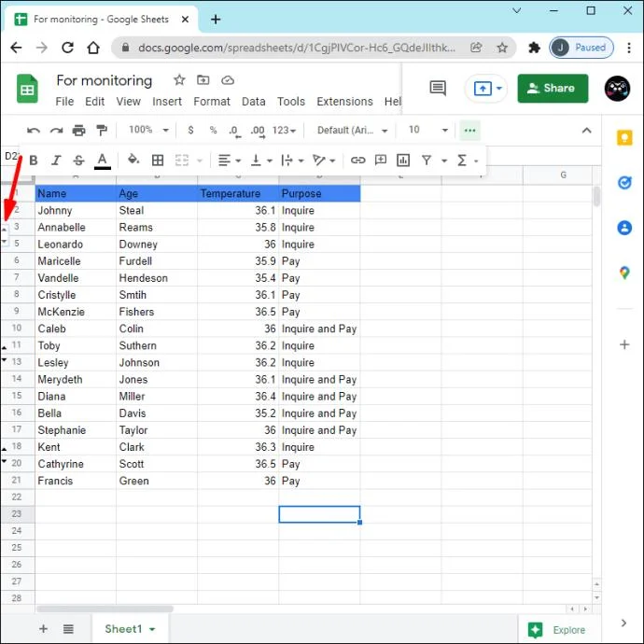Get add-ons with the plus icon
The width and height of the screenshot is (644, 644).
click(x=624, y=344)
